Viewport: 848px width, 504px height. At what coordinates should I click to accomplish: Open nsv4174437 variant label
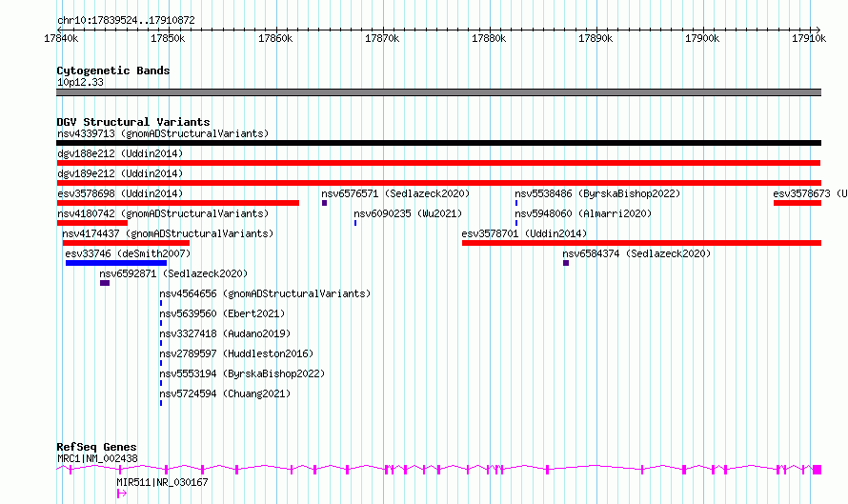tap(168, 233)
